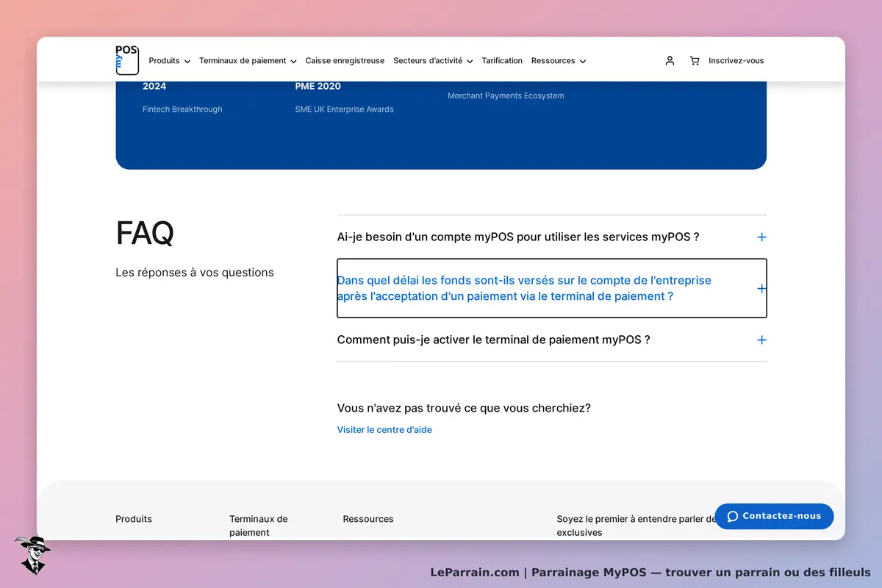The height and width of the screenshot is (588, 882).
Task: Click the mascot avatar with hat
Action: click(32, 555)
